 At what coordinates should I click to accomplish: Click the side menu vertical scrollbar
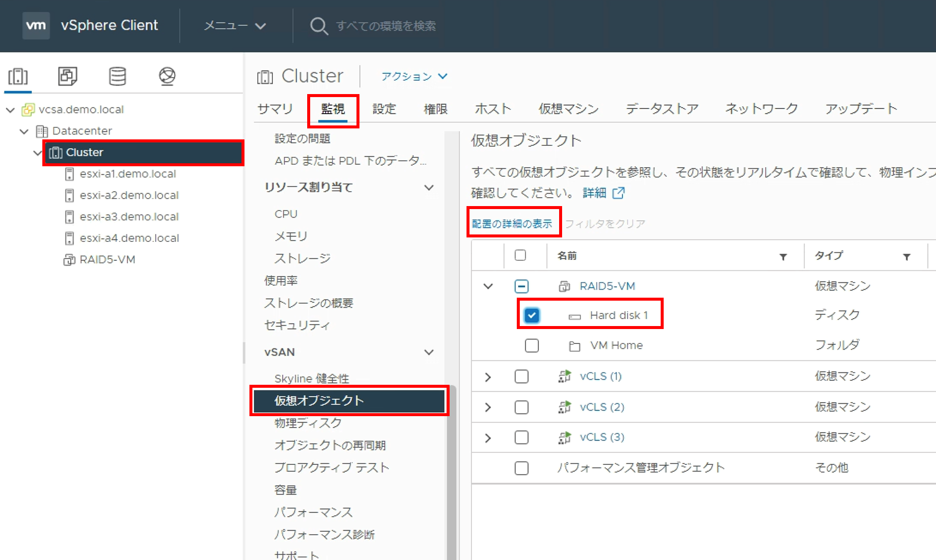(451, 473)
